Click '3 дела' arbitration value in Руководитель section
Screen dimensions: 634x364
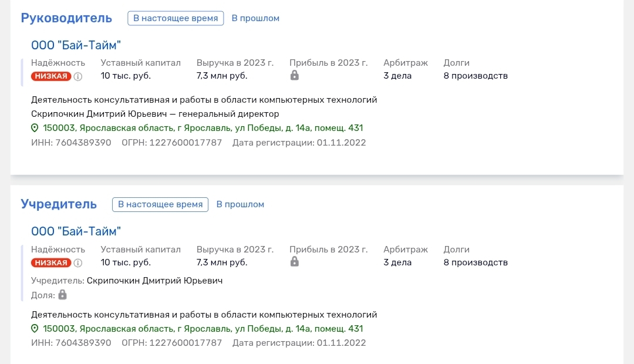(x=397, y=76)
